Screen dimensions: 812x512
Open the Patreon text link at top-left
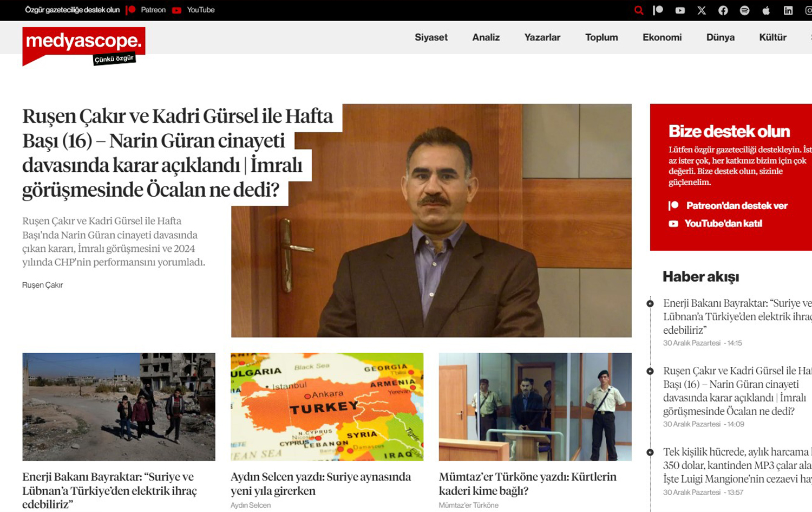point(153,10)
